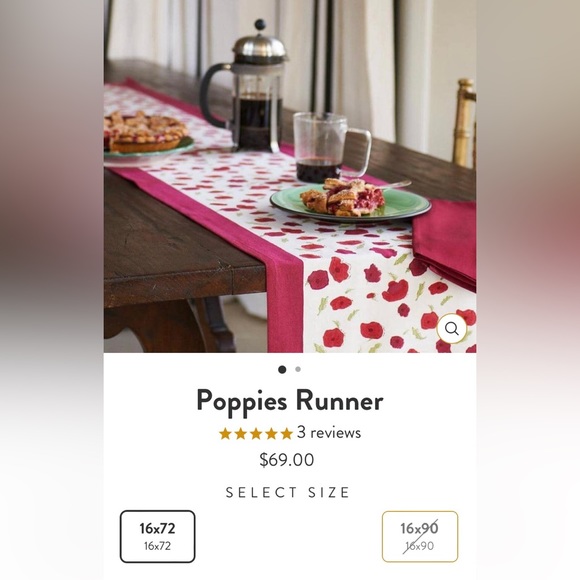The height and width of the screenshot is (580, 580).
Task: Open the 3 reviews link
Action: point(329,432)
